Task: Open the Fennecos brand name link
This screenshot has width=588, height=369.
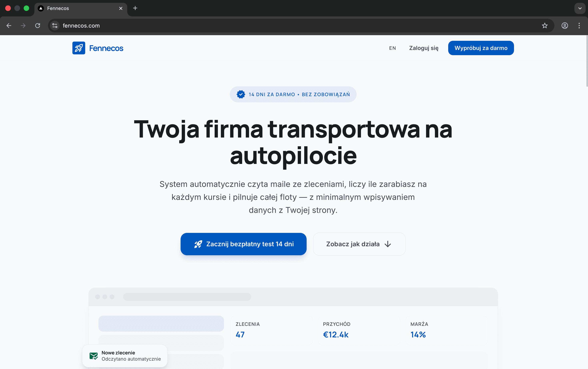Action: click(106, 48)
